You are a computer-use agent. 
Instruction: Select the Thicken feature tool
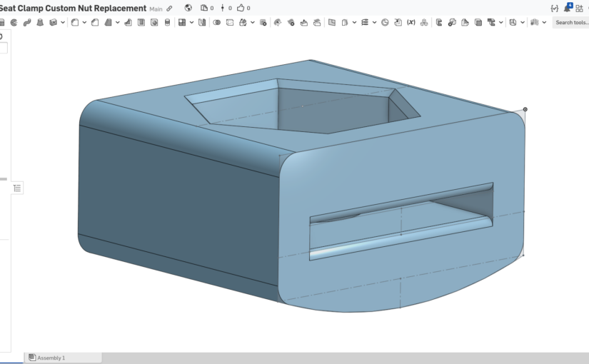[x=54, y=23]
